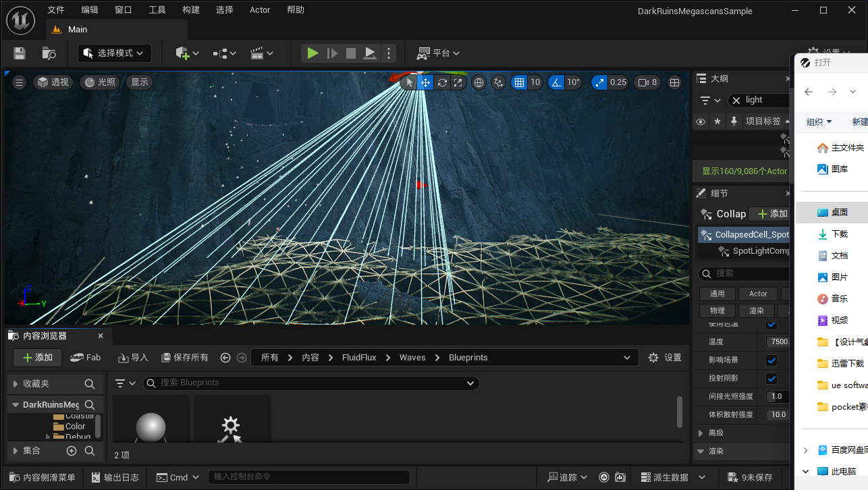
Task: Toggle grid snapping in viewport
Action: tap(519, 82)
